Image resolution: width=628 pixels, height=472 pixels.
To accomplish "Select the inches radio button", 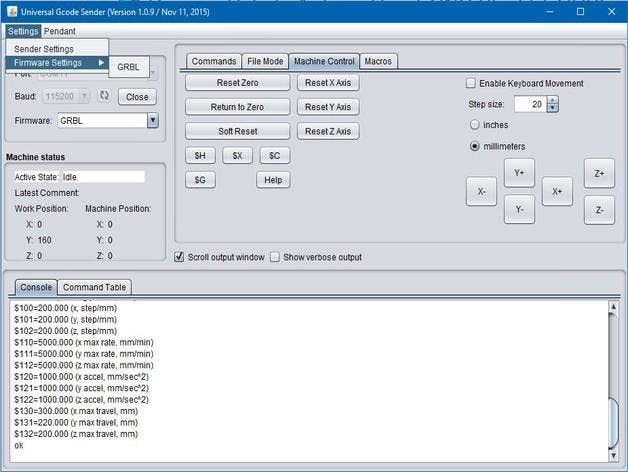I will point(475,125).
